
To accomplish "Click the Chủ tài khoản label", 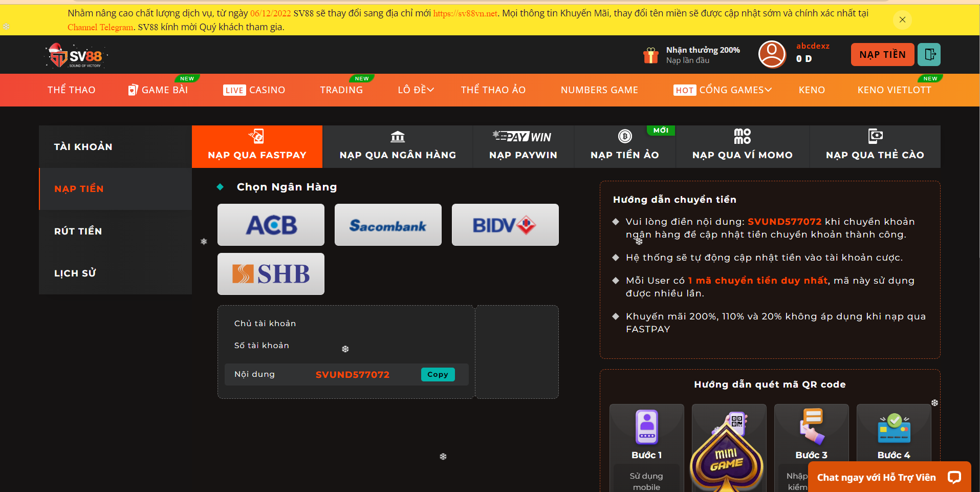I will 265,324.
